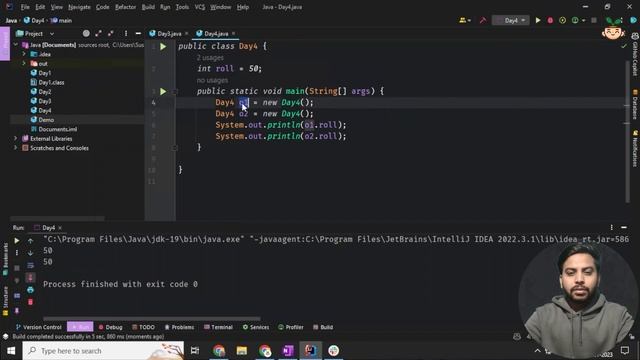Screen dimensions: 640x360
Task: Click the up-arrow icon in Run console
Action: (x=30, y=241)
